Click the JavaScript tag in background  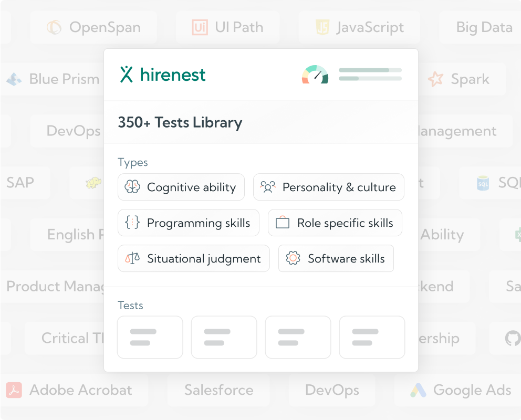(x=360, y=27)
